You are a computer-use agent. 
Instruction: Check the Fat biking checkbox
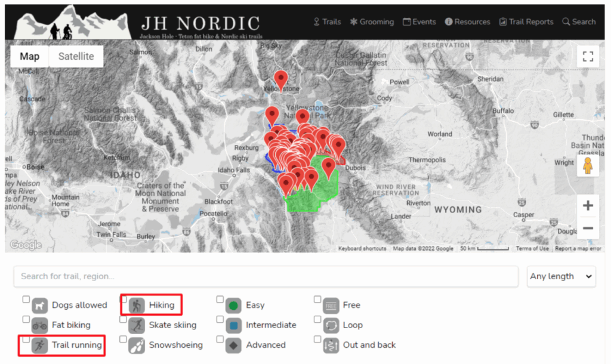[x=26, y=319]
